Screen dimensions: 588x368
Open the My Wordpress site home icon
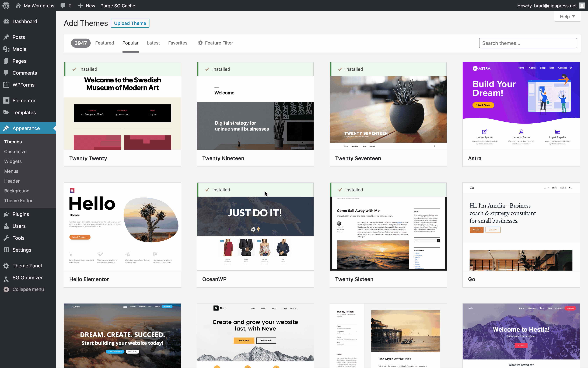pyautogui.click(x=18, y=6)
